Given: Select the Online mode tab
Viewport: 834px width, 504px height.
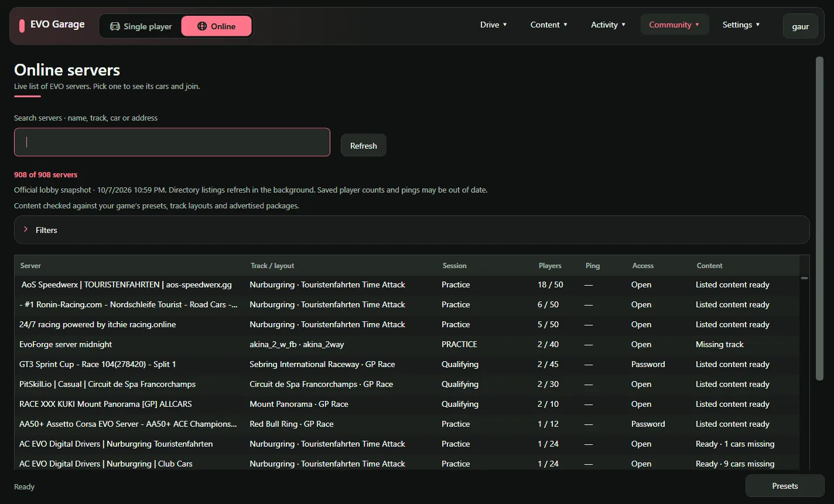Looking at the screenshot, I should (x=216, y=26).
